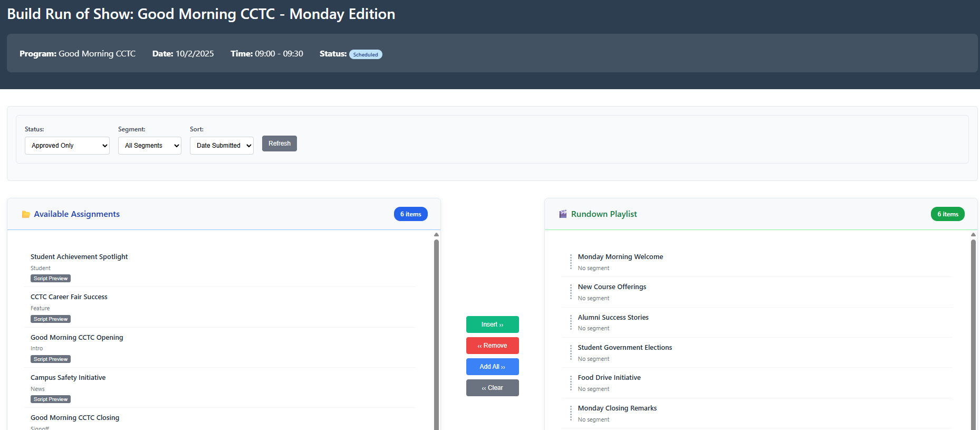980x430 pixels.
Task: Select drag handle for Alumni Success Stories
Action: tap(571, 322)
